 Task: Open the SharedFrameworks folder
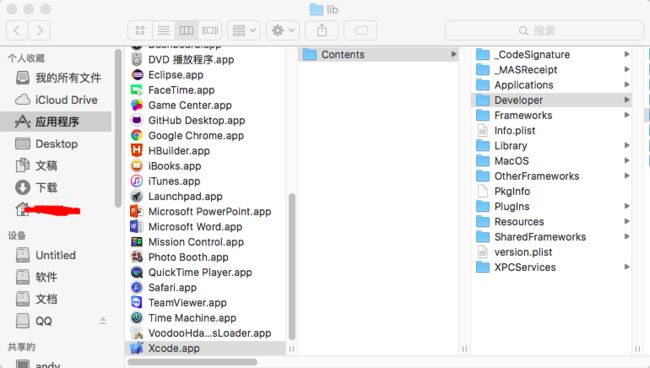point(551,237)
